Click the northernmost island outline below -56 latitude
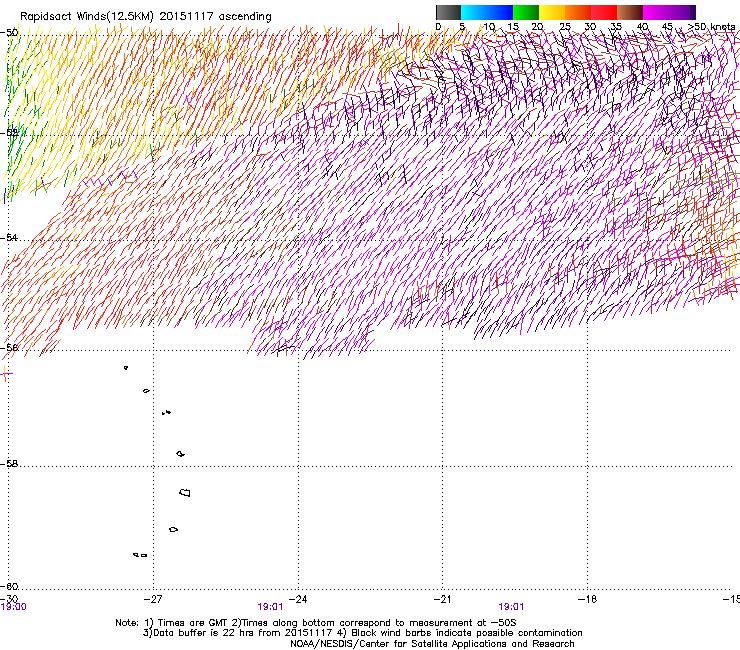740x650 pixels. (x=126, y=367)
